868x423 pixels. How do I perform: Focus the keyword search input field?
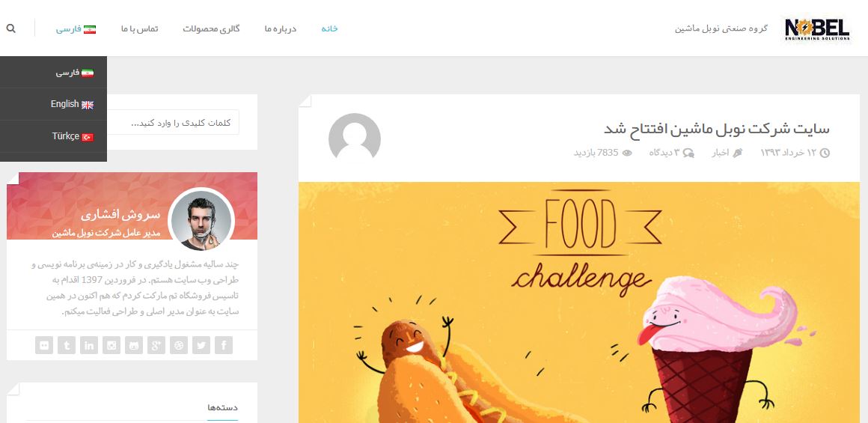click(x=173, y=122)
